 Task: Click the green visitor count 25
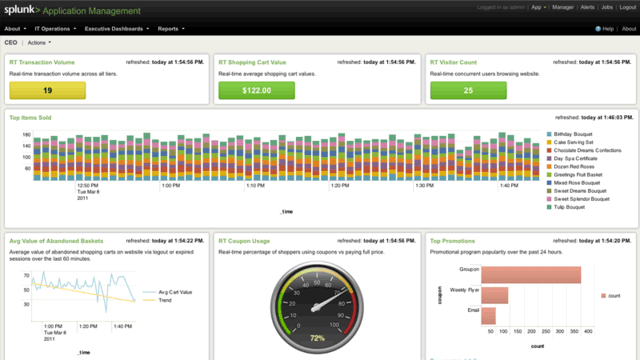469,90
